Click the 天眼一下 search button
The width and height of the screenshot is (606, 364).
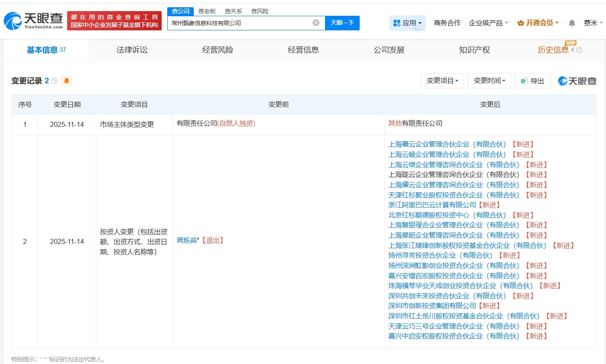click(x=342, y=23)
